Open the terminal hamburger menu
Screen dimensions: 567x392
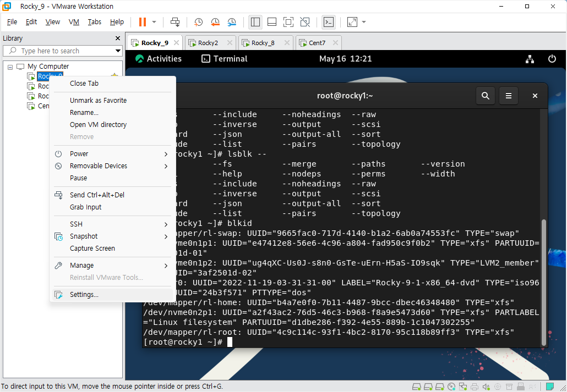point(509,96)
